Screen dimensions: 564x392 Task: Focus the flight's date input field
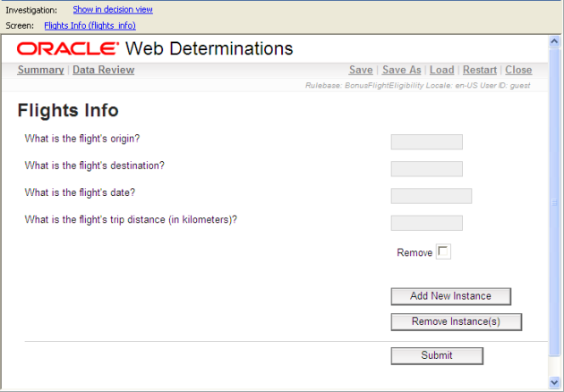[x=432, y=196]
